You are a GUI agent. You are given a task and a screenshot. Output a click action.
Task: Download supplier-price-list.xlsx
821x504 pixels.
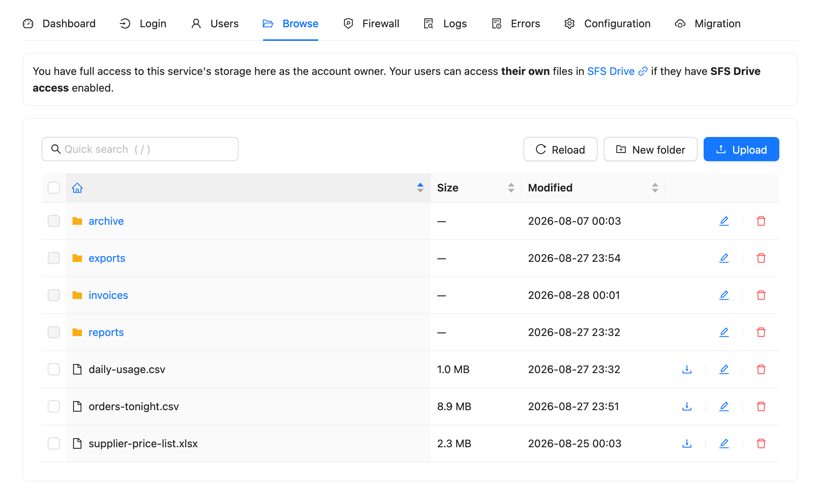[x=687, y=443]
